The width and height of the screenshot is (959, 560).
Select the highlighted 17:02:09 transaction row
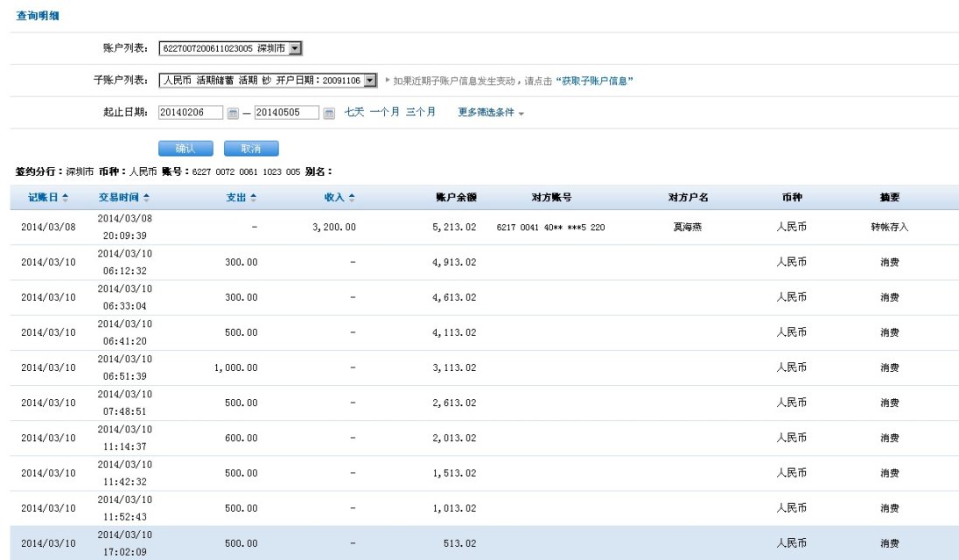(x=479, y=542)
